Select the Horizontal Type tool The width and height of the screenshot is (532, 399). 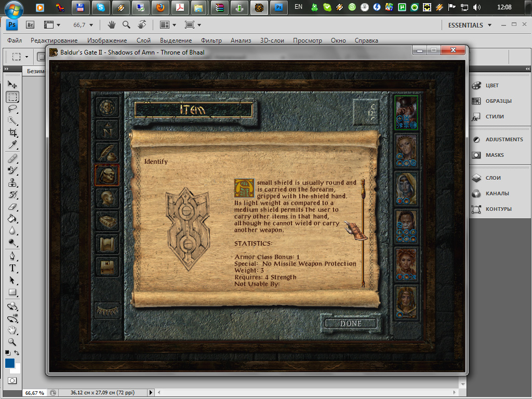point(12,268)
